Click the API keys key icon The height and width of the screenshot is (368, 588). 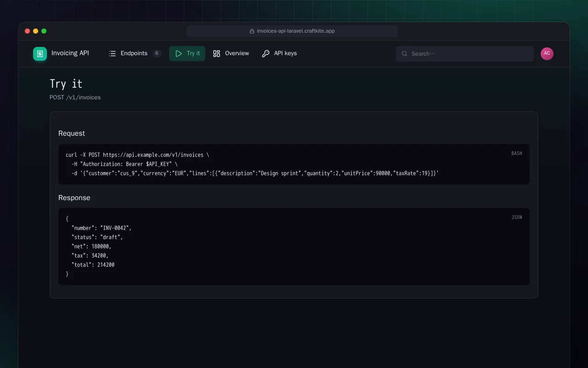coord(266,53)
